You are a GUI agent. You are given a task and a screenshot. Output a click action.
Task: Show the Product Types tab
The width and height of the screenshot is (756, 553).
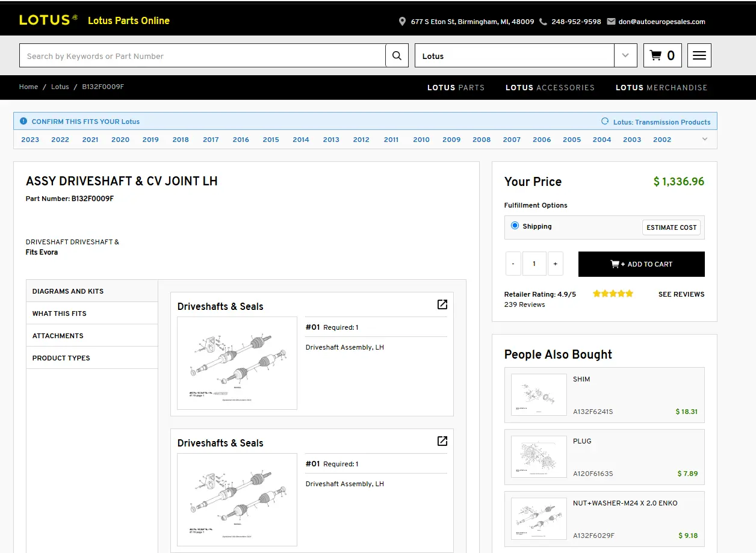click(x=92, y=358)
